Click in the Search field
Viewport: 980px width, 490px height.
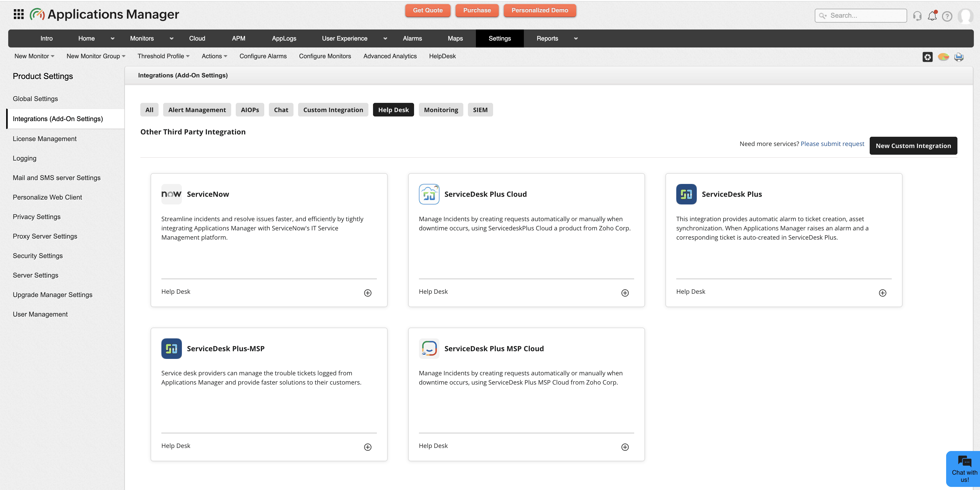tap(860, 16)
